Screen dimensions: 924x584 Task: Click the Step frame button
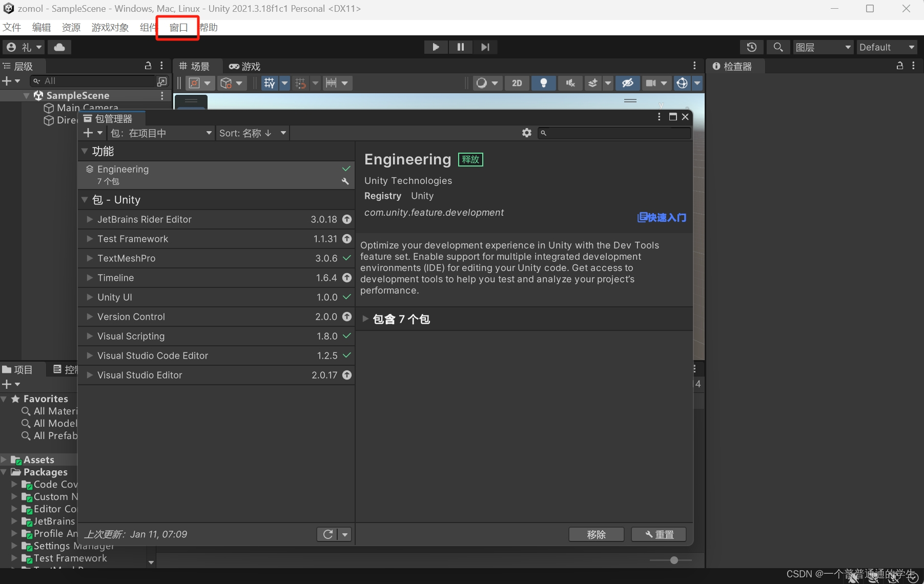pyautogui.click(x=485, y=47)
